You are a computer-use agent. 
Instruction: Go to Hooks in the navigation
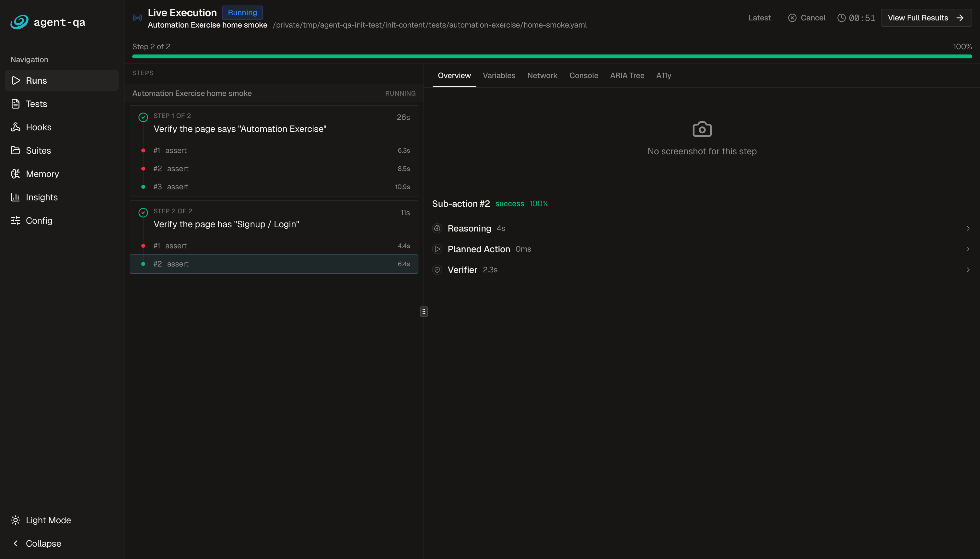pyautogui.click(x=62, y=127)
